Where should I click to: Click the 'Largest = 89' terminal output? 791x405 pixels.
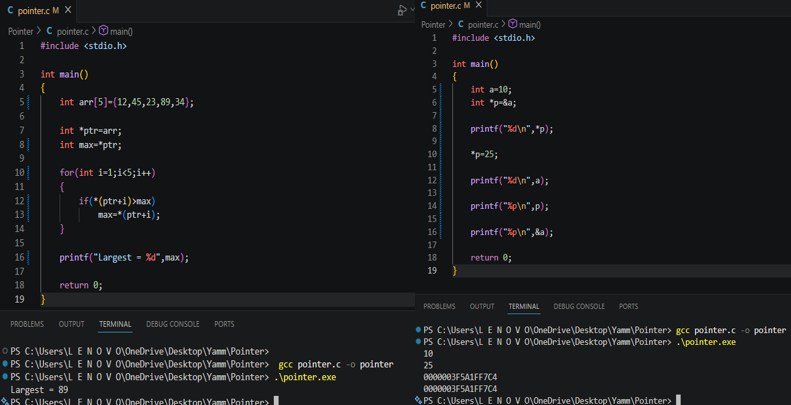(x=39, y=389)
